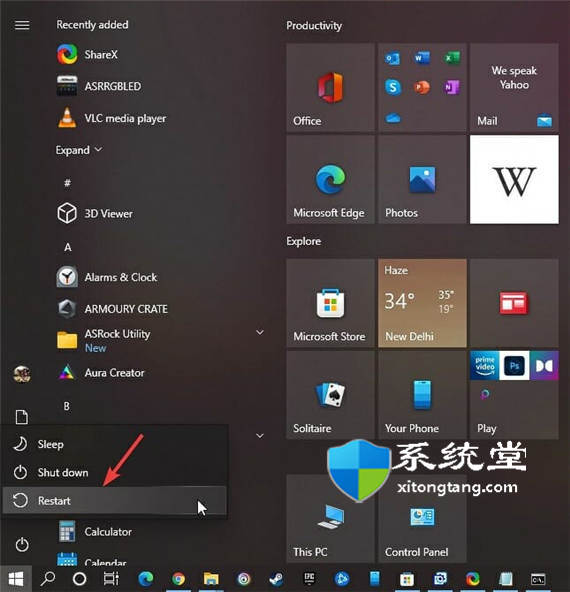Image resolution: width=570 pixels, height=592 pixels.
Task: Open the New Delhi weather tile
Action: pyautogui.click(x=422, y=303)
